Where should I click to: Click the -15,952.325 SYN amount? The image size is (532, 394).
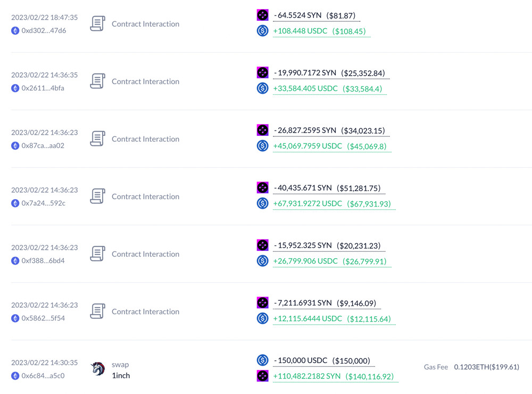[303, 245]
